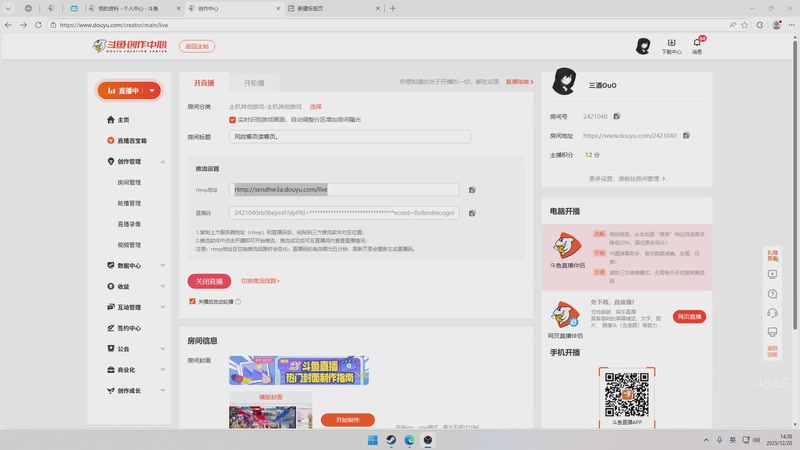
Task: Click the question mark help icon in floating bar
Action: coord(772,294)
